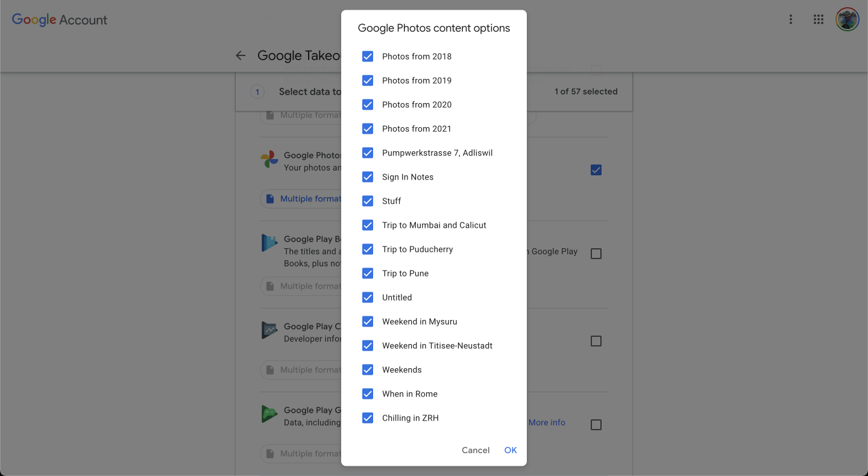
Task: Click the Google Account logo
Action: click(59, 19)
